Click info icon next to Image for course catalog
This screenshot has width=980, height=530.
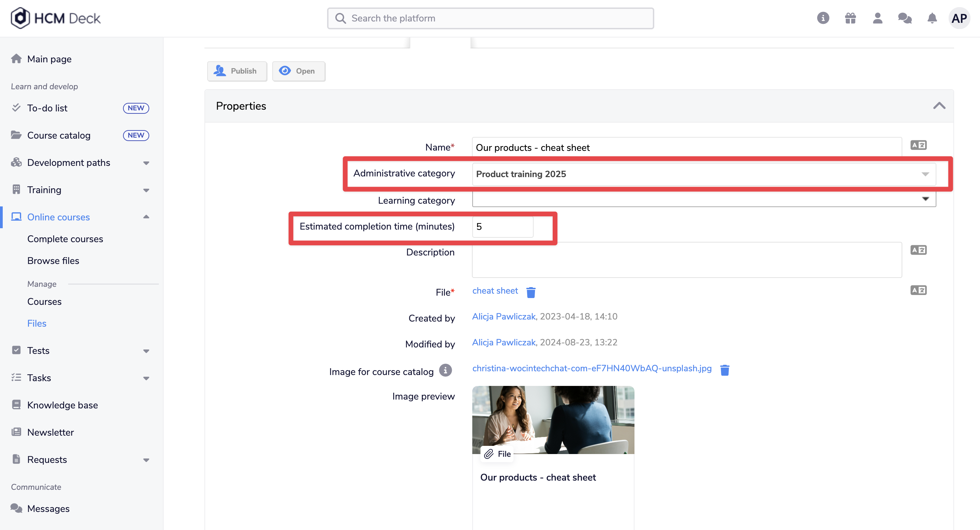445,370
